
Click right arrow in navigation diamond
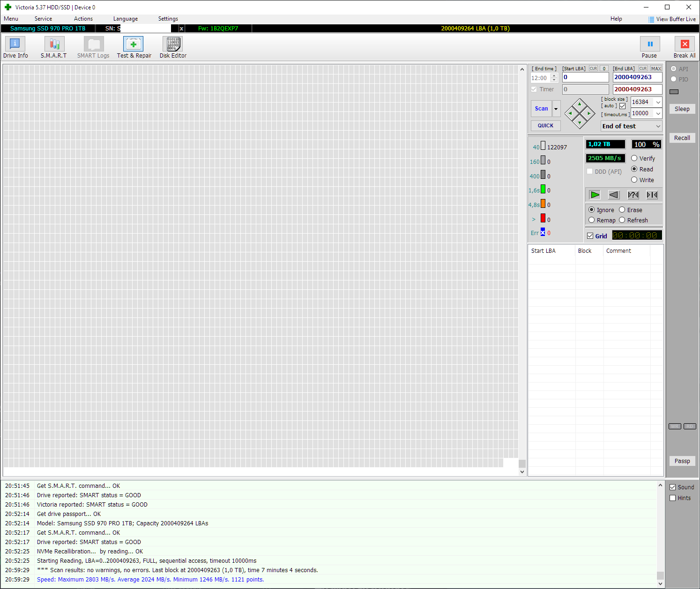click(589, 113)
